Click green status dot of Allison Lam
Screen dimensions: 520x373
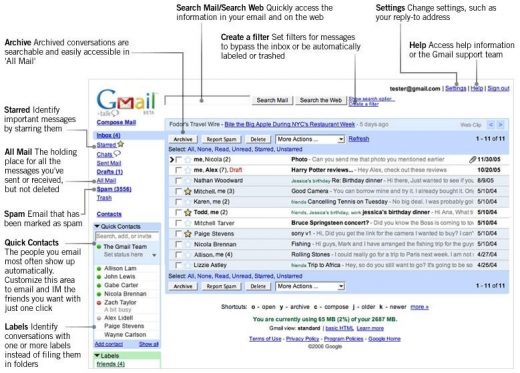[99, 269]
